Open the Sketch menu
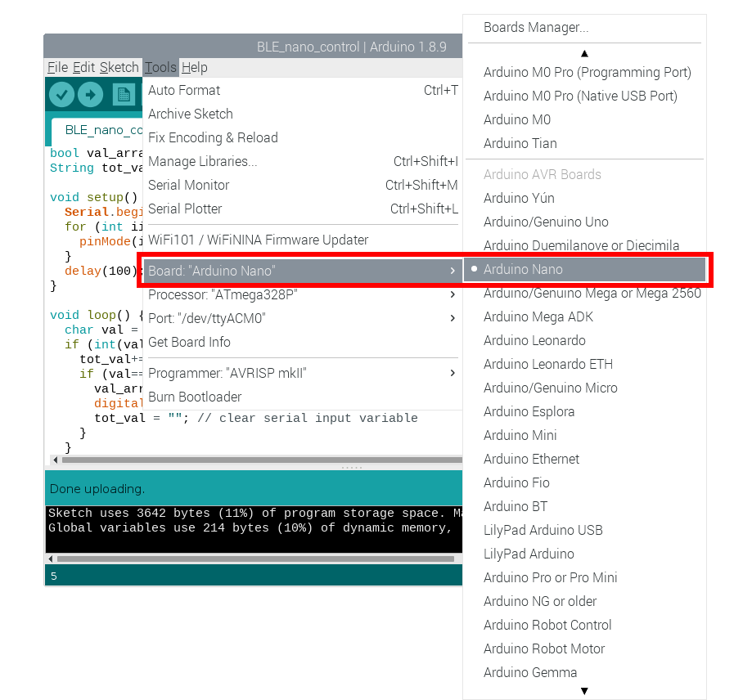The width and height of the screenshot is (743, 700). click(119, 67)
